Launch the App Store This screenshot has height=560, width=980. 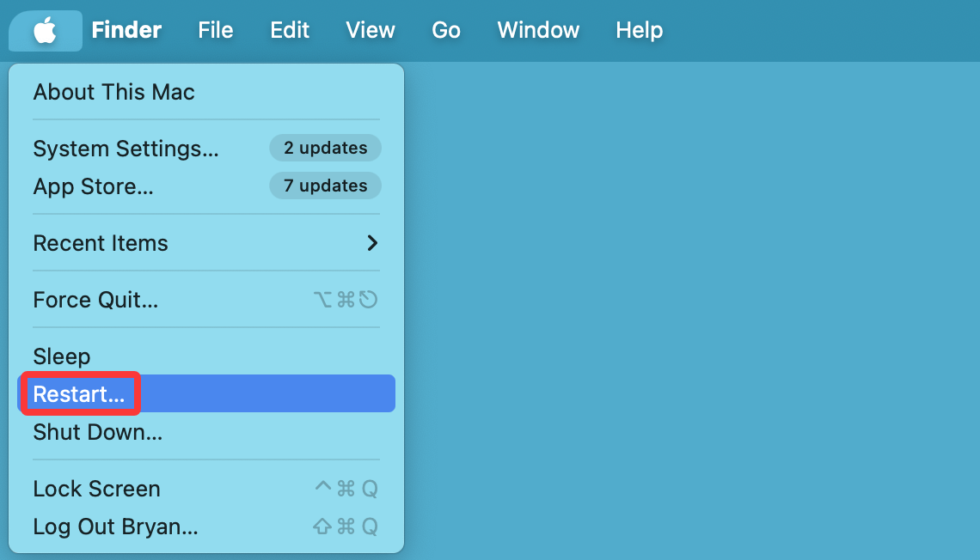click(x=93, y=186)
